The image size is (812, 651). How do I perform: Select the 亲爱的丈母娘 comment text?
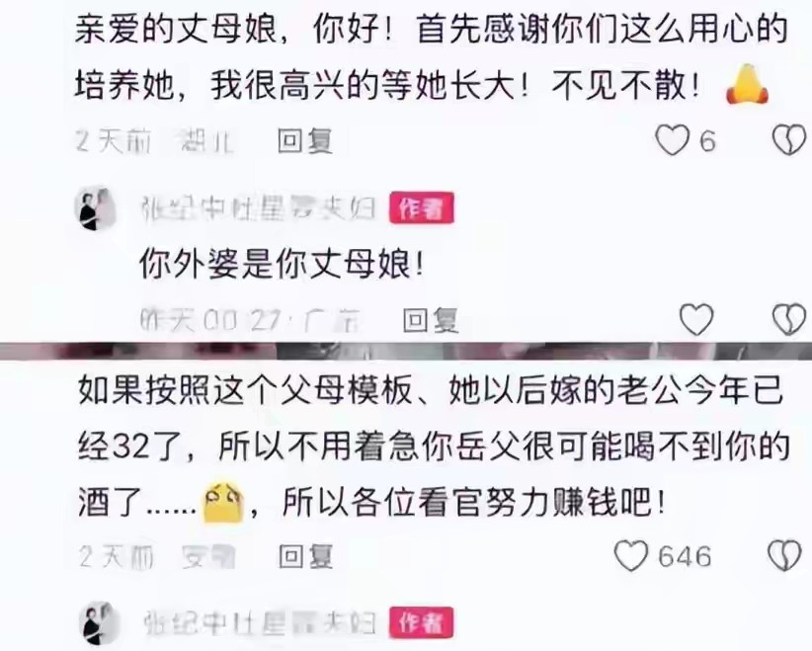(432, 57)
